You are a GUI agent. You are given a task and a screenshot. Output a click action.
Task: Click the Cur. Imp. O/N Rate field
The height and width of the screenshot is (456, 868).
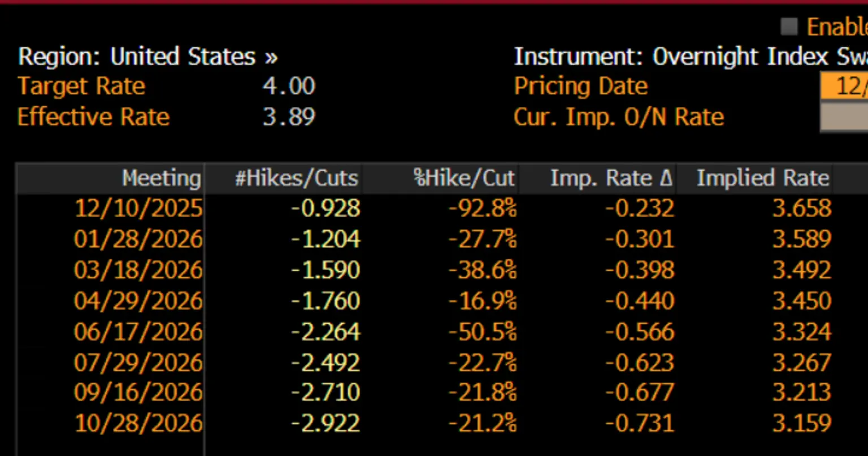click(x=844, y=117)
